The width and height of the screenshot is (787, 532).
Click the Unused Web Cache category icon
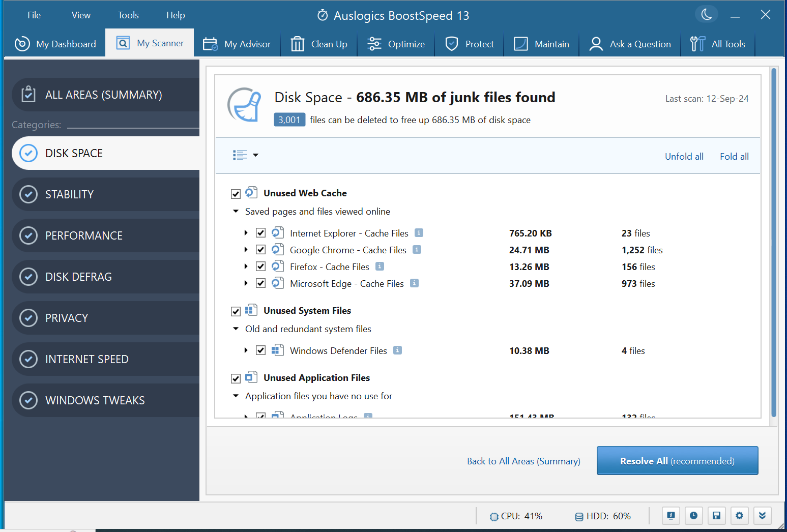pos(251,193)
